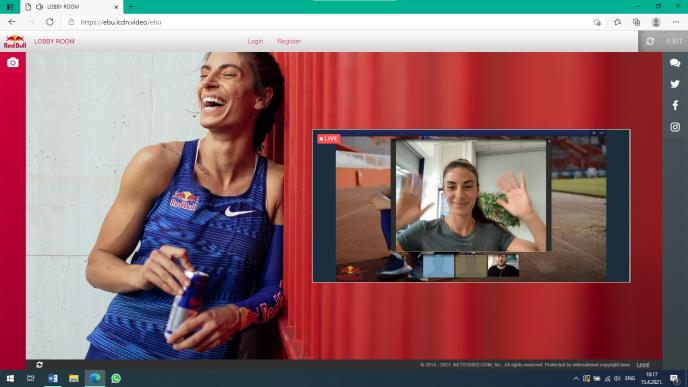Click the LIVE video stream window
688x387 pixels.
click(x=471, y=206)
